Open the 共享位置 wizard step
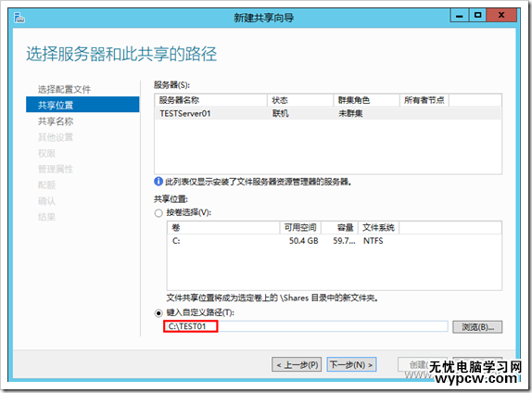This screenshot has height=393, width=532. tap(82, 105)
